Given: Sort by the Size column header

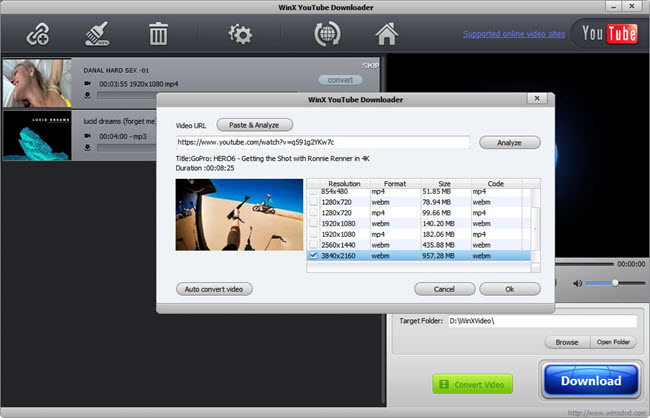Looking at the screenshot, I should pyautogui.click(x=444, y=184).
